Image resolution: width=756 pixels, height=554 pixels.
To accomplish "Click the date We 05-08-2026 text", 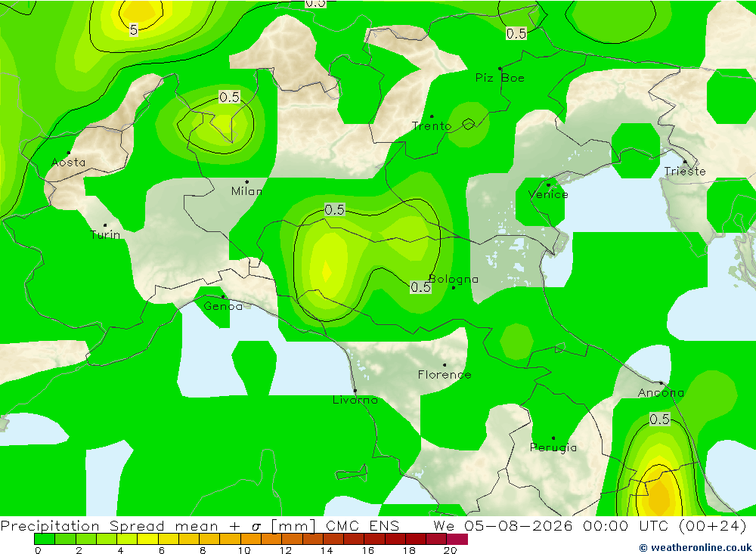I will 503,525.
